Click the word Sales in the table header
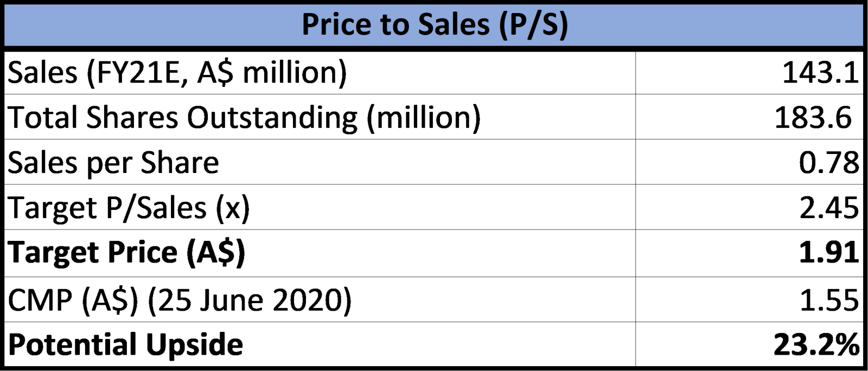Screen dimensions: 868x371 point(454,24)
